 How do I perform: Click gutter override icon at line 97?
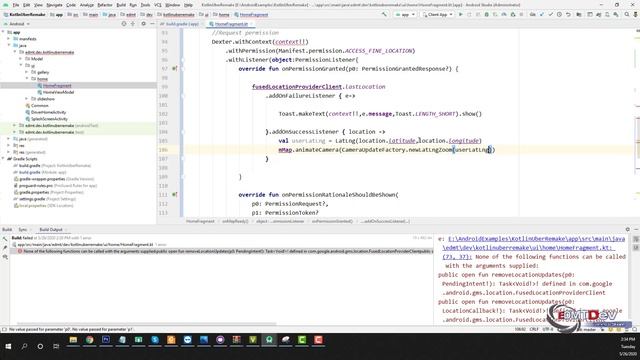click(x=175, y=69)
